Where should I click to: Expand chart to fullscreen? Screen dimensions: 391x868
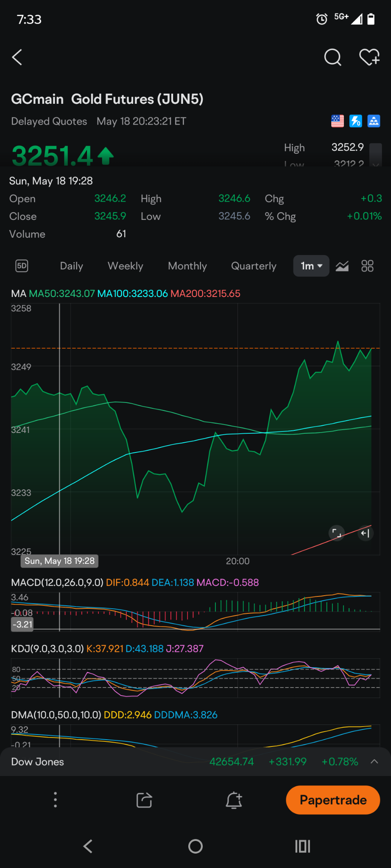pos(337,533)
